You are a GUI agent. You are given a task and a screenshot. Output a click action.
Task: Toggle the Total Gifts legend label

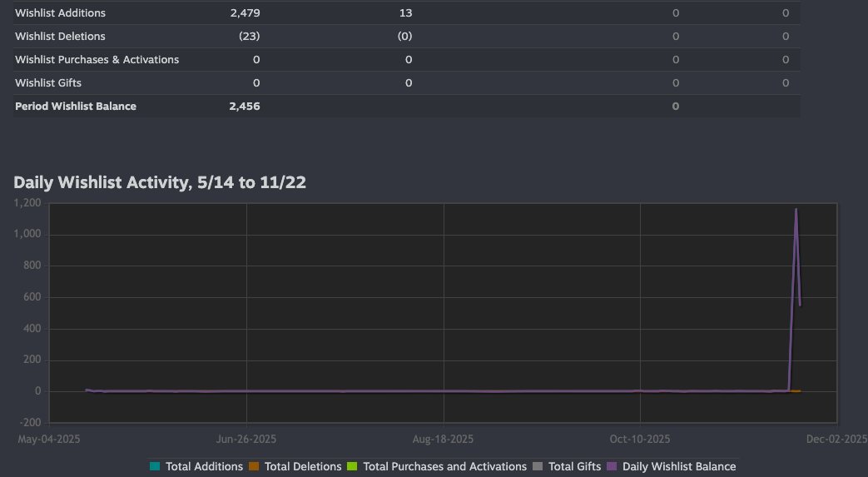pyautogui.click(x=574, y=466)
